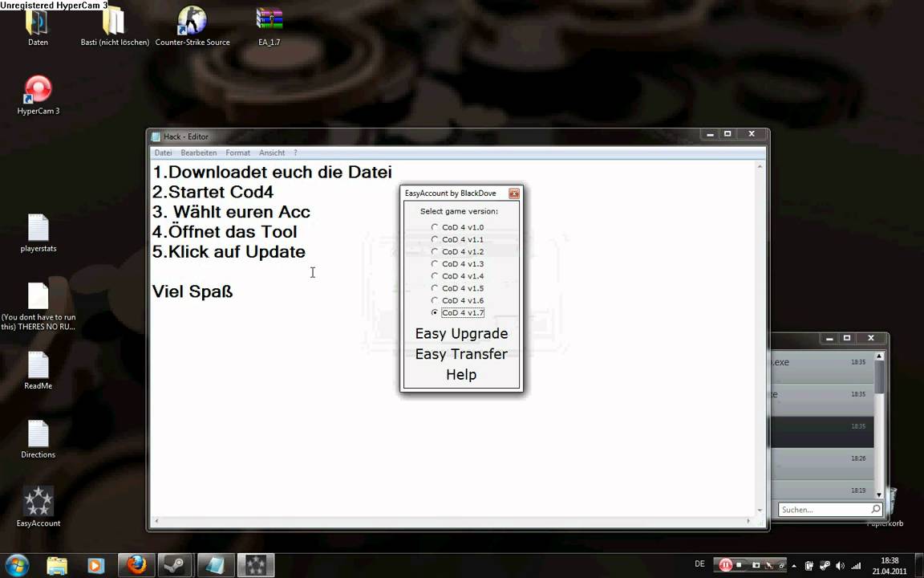Pause HyperCam recording in the tray toolbar
Image resolution: width=924 pixels, height=578 pixels.
(725, 565)
